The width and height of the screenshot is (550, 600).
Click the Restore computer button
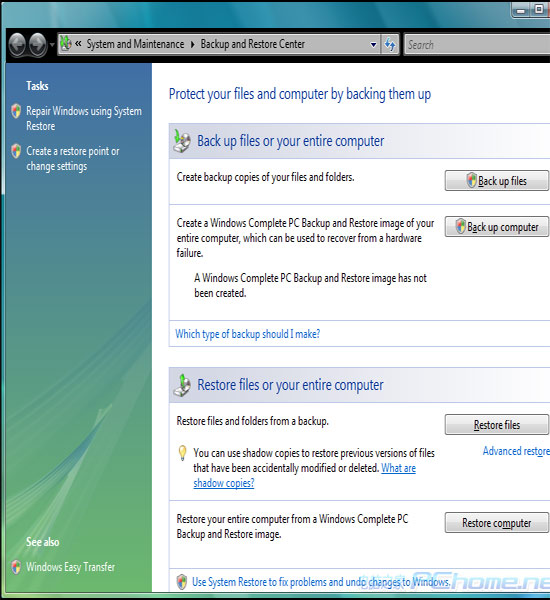coord(496,523)
